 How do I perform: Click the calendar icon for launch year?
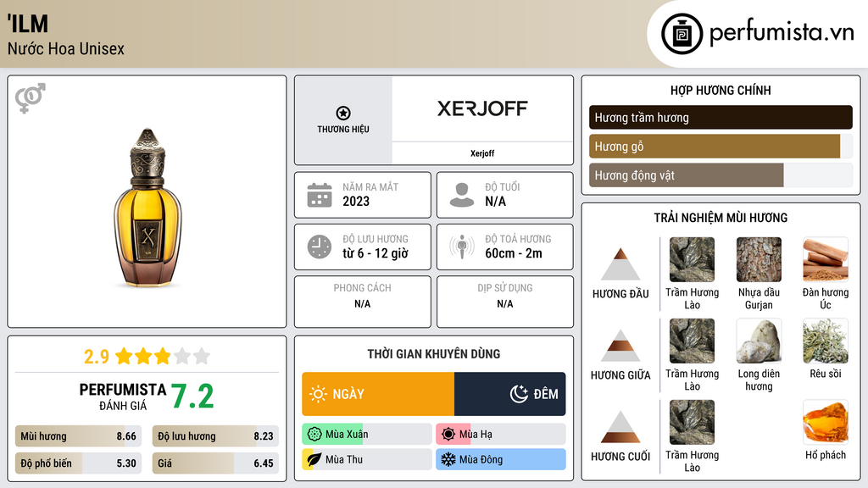click(319, 195)
